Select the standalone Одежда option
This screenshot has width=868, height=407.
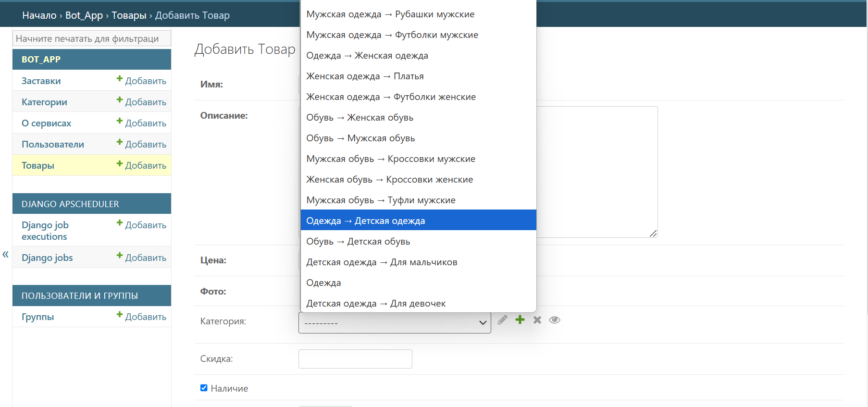click(418, 283)
